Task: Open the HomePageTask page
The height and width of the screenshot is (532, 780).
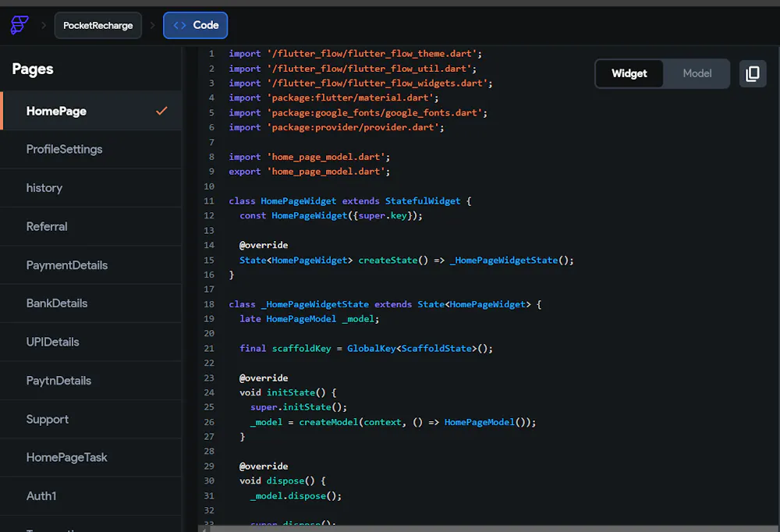Action: pyautogui.click(x=91, y=457)
